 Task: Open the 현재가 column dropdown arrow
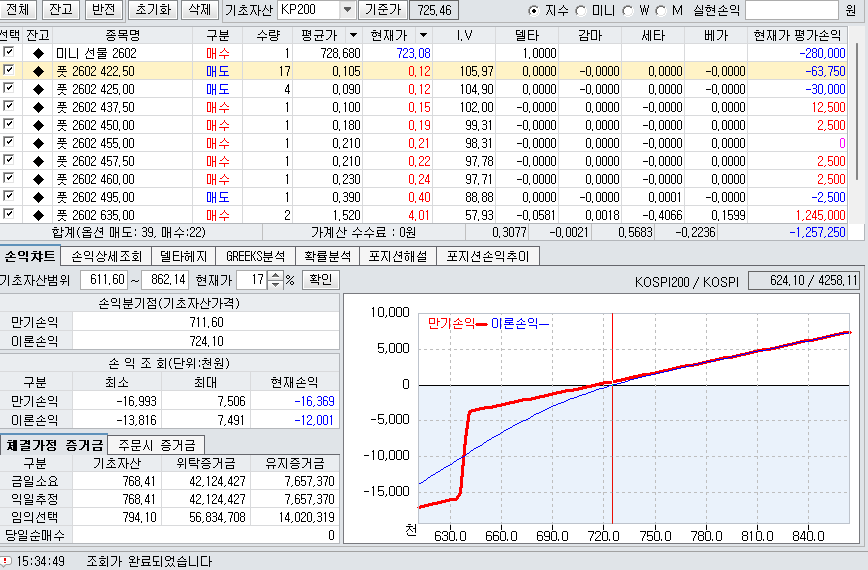[x=423, y=35]
